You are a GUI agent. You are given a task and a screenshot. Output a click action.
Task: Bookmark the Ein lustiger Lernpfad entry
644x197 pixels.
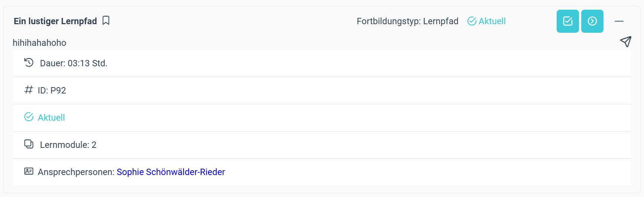click(106, 20)
